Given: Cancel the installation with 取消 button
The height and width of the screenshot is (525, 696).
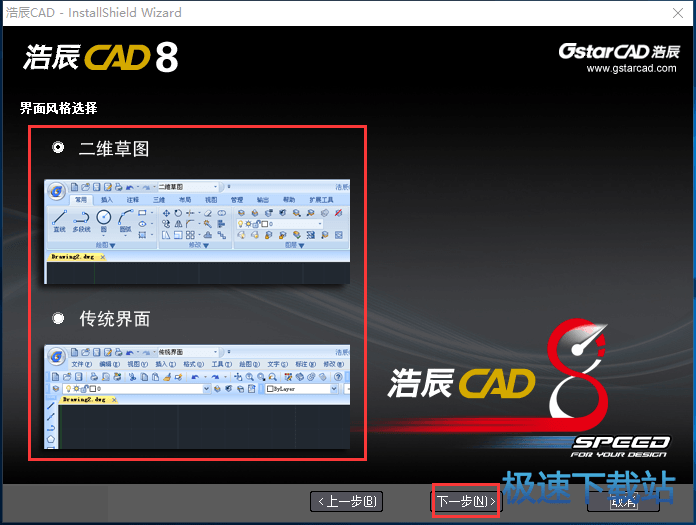Looking at the screenshot, I should (623, 501).
